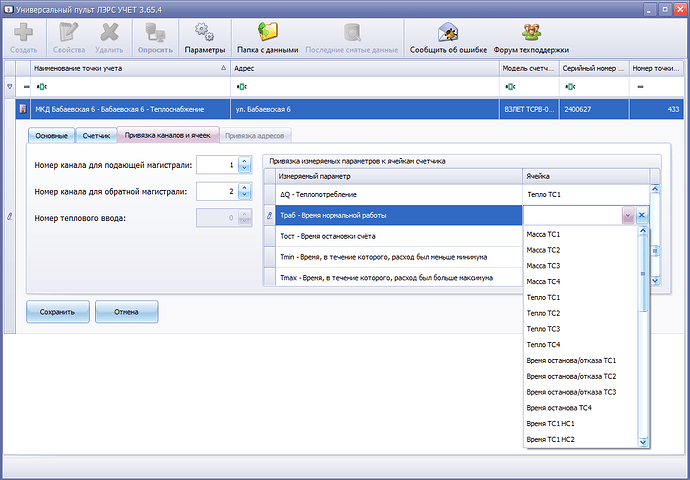Select the Тост - Время остановки счёта row
Screen dimensions: 690x480
(x=390, y=236)
